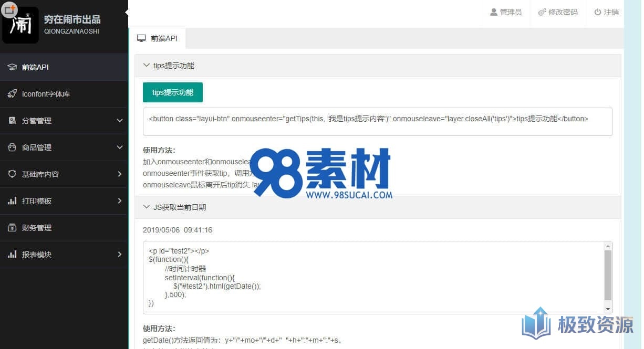
Task: Collapse the JS获取当前日期 section chevron
Action: (x=147, y=207)
